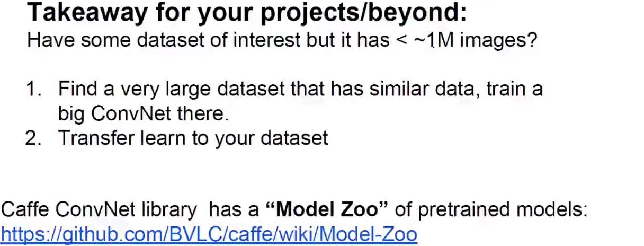Image resolution: width=644 pixels, height=246 pixels.
Task: Select the "Transfer learn to your dataset" line
Action: coord(193,138)
